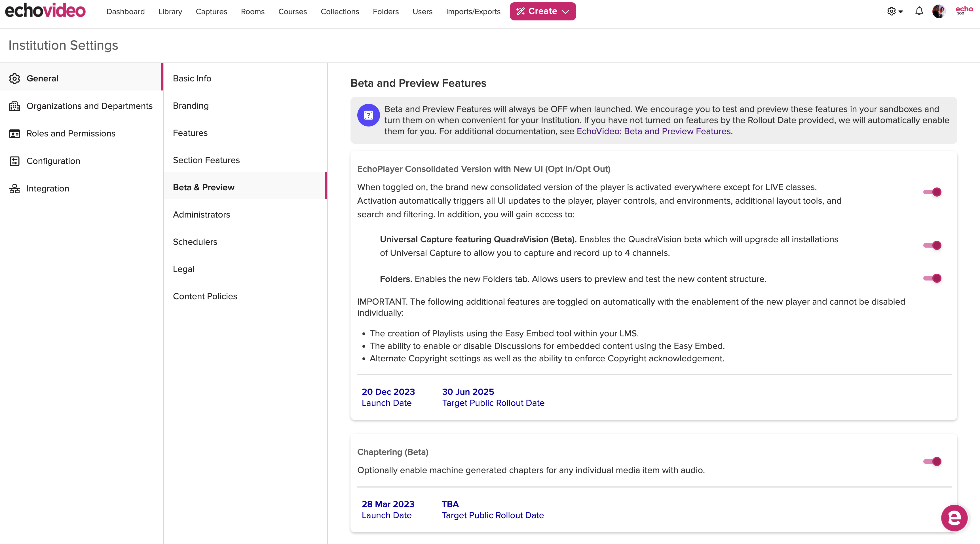980x544 pixels.
Task: Select Organizations and Departments category
Action: (81, 106)
